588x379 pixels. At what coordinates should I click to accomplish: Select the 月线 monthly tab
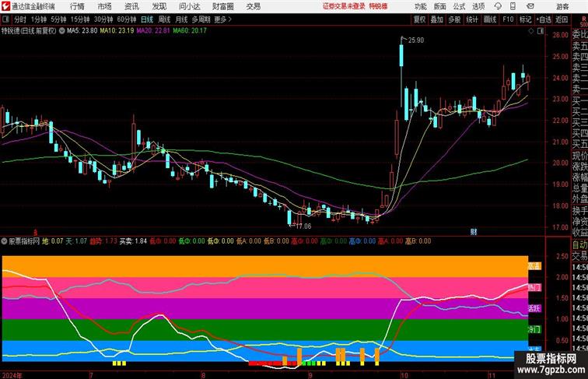(181, 19)
